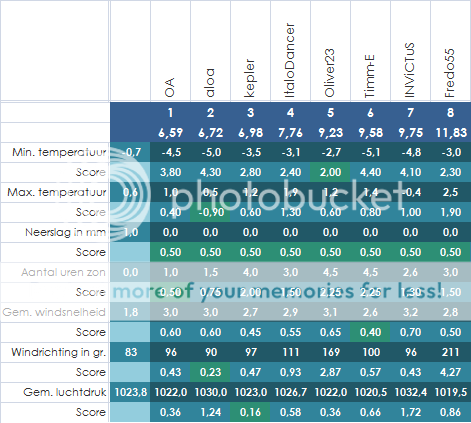The height and width of the screenshot is (423, 471).
Task: Click total score 11,83 cell
Action: 451,133
